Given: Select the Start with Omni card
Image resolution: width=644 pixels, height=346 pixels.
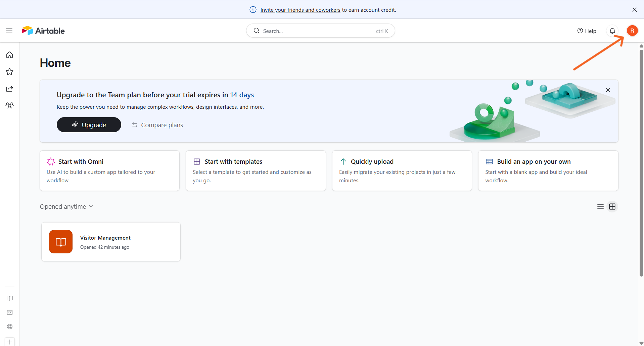Looking at the screenshot, I should pos(110,171).
